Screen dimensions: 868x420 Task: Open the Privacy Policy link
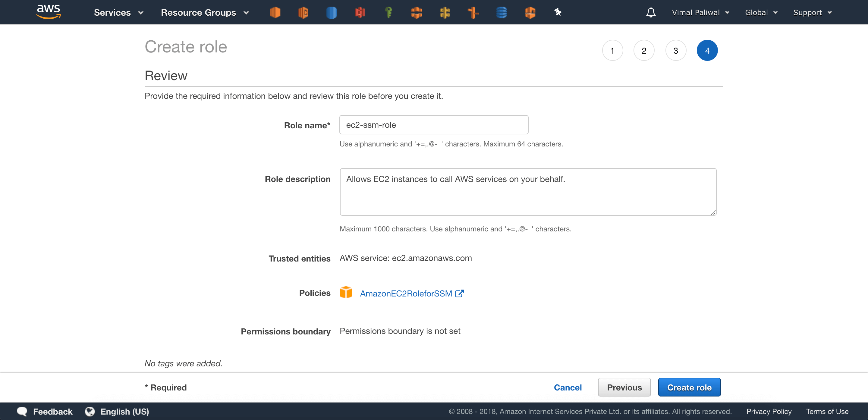(x=769, y=411)
